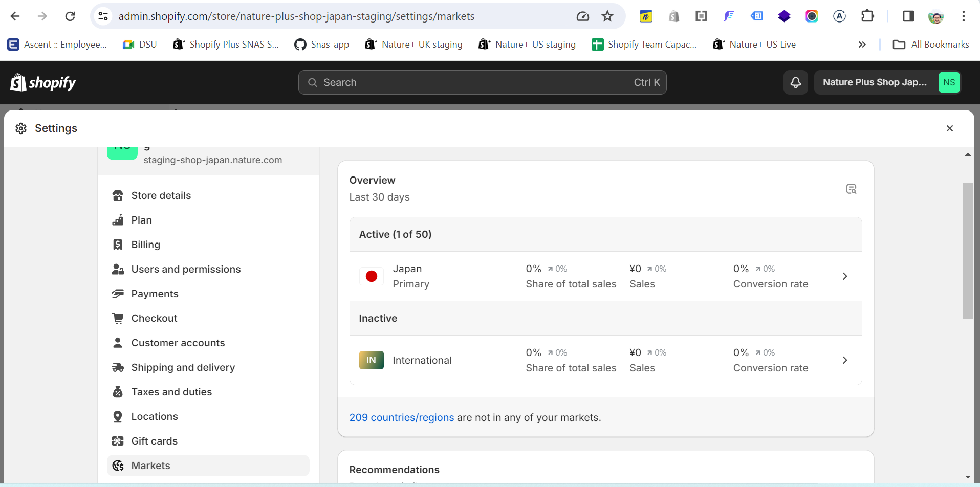Image resolution: width=980 pixels, height=487 pixels.
Task: Open Gift cards settings
Action: click(x=208, y=441)
